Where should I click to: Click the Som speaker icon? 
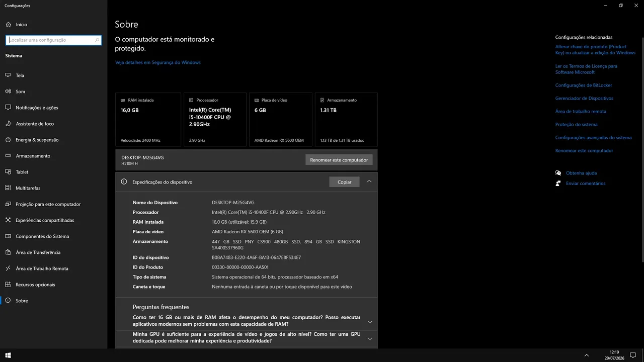coord(8,92)
